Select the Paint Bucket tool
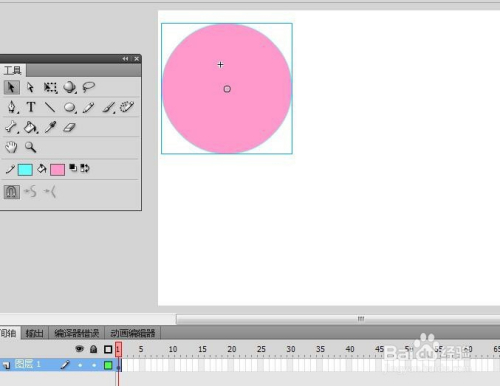500x386 pixels. 31,127
